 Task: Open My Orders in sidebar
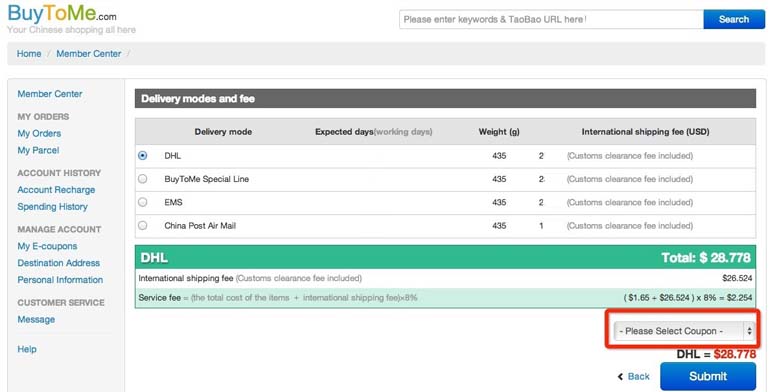point(39,134)
